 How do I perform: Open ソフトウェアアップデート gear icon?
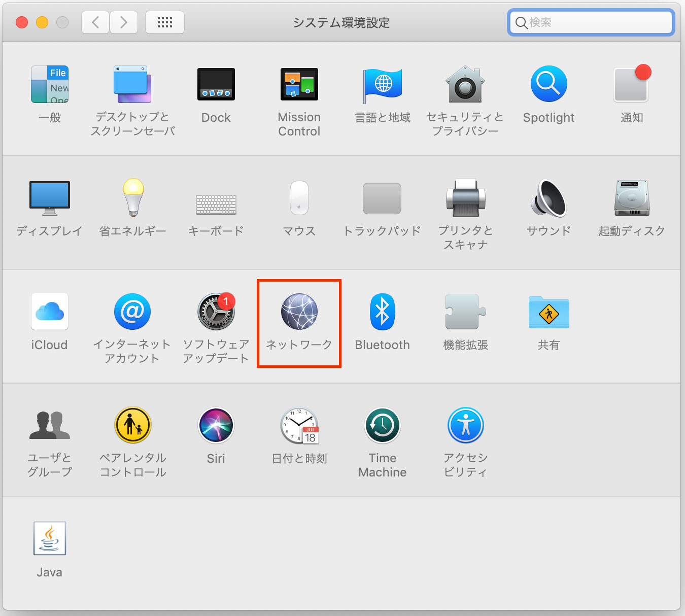(216, 312)
